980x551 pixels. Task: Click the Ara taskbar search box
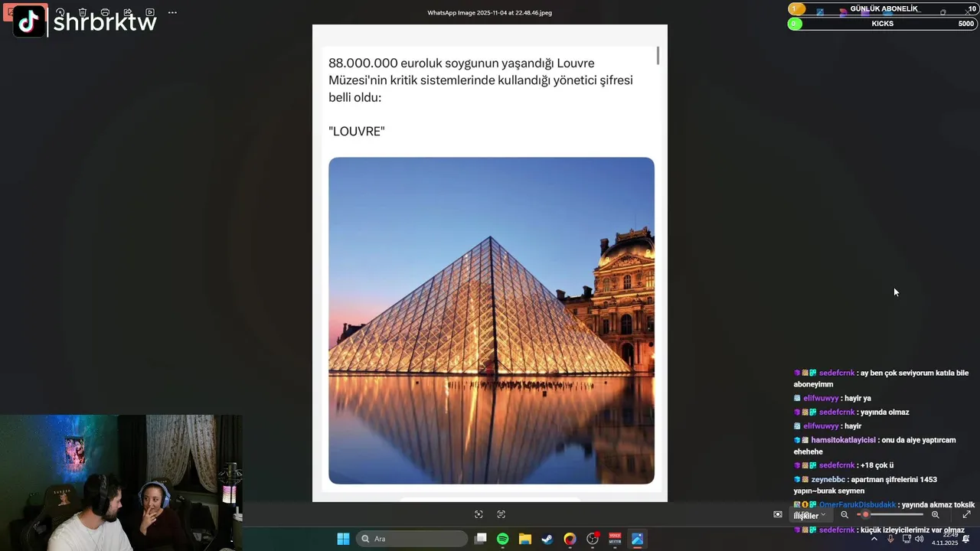pyautogui.click(x=413, y=539)
